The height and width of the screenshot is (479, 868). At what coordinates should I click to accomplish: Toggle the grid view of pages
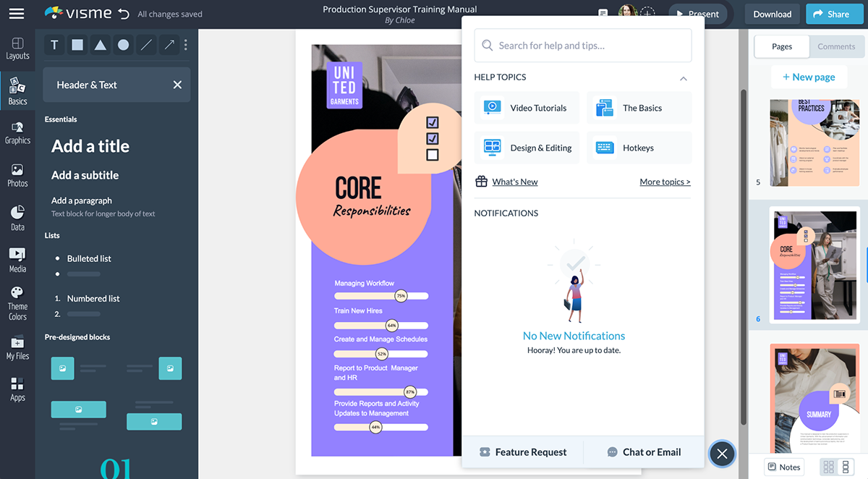829,467
